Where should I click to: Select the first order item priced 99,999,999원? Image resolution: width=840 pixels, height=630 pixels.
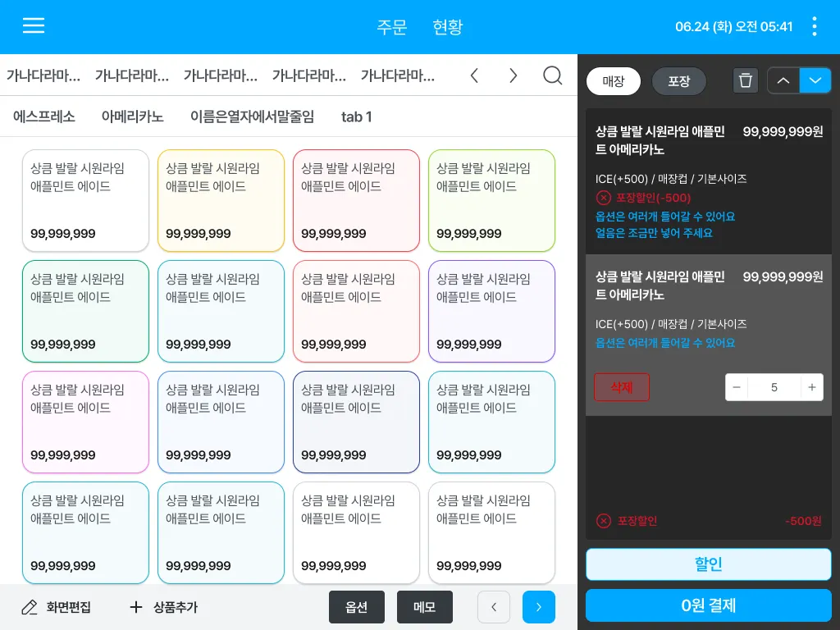[x=708, y=181]
